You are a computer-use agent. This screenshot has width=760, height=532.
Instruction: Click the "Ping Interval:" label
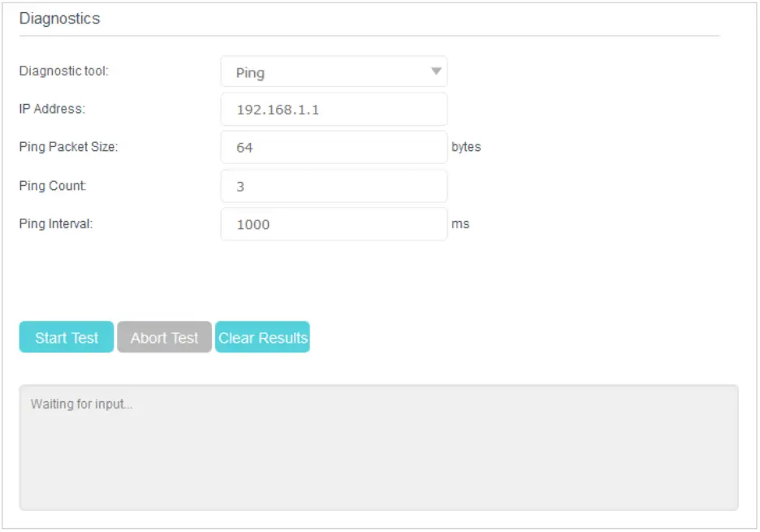tap(56, 223)
